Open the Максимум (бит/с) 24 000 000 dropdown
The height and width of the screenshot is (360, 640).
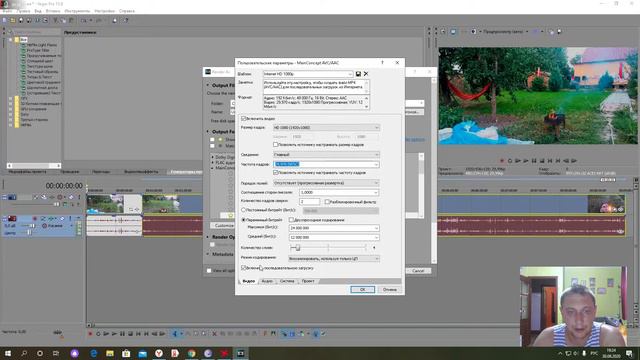point(334,228)
